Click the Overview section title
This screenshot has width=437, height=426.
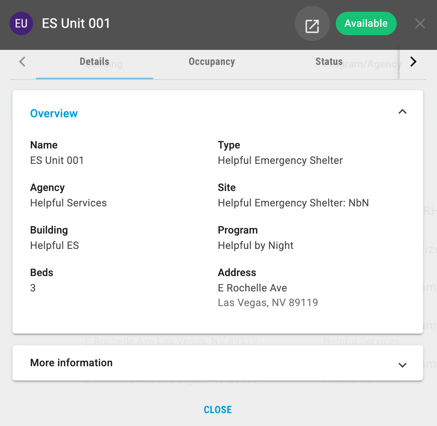[x=54, y=113]
